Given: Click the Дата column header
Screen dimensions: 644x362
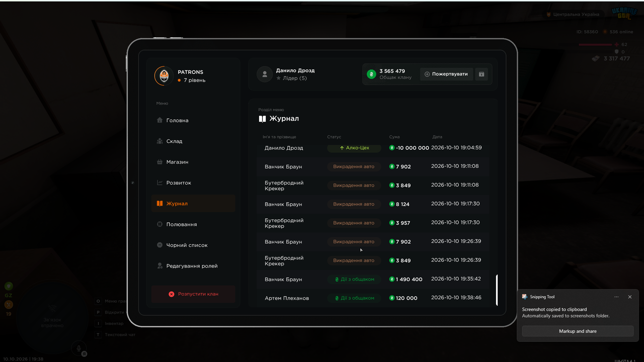Looking at the screenshot, I should pyautogui.click(x=437, y=137).
